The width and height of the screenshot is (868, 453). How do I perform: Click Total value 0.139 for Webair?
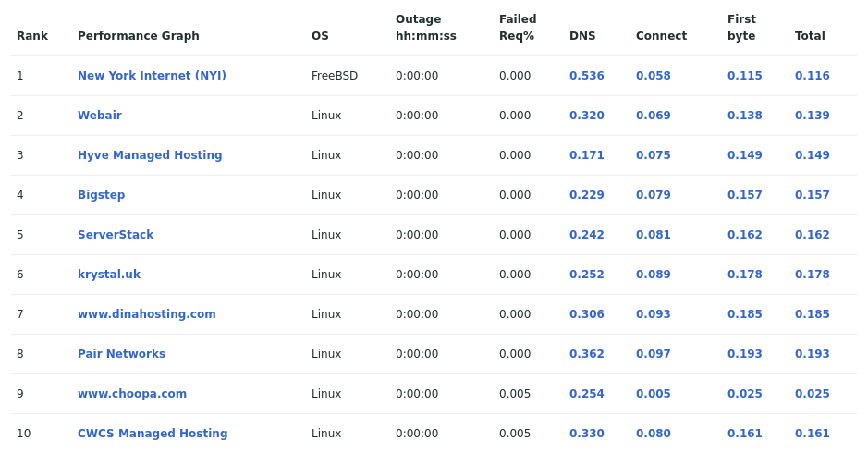(813, 116)
